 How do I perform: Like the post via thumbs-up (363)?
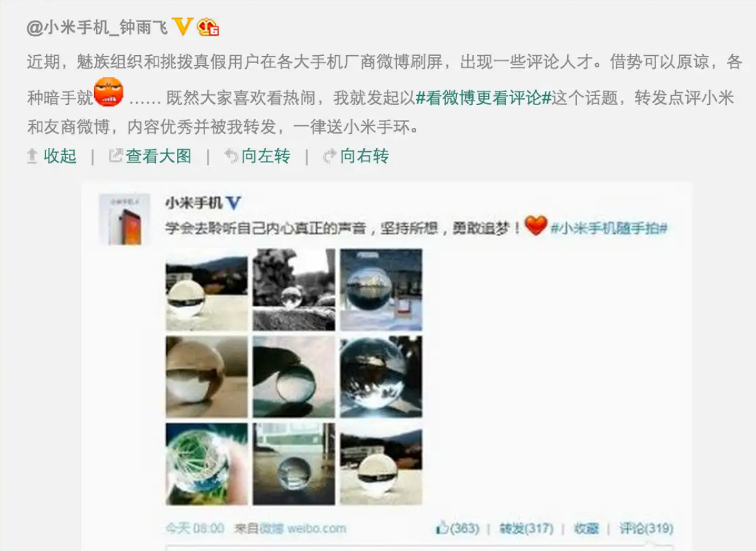457,528
